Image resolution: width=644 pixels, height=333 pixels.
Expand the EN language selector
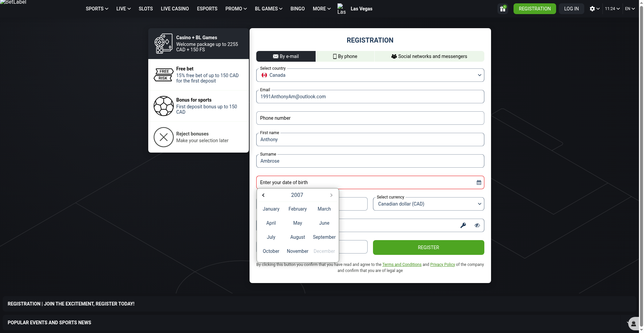coord(630,9)
